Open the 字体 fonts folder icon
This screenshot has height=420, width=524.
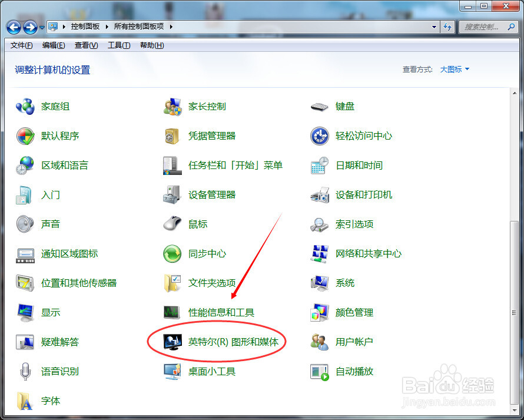(x=25, y=401)
